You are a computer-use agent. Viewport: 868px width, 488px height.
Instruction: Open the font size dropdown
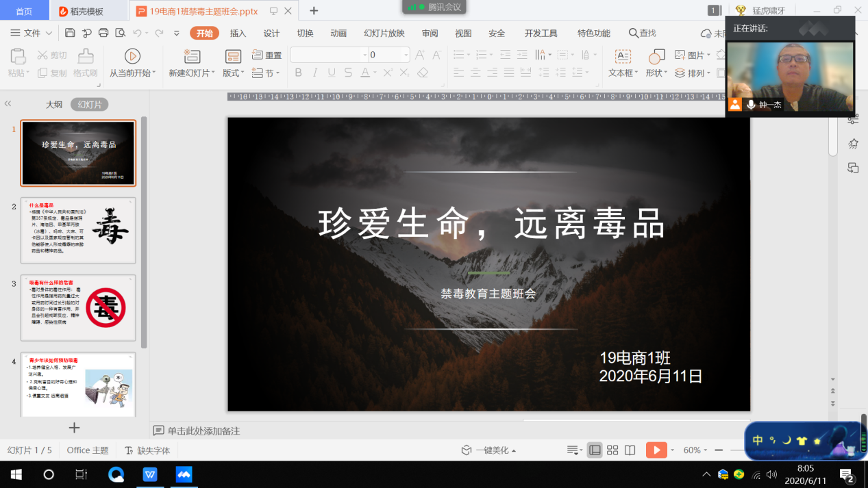click(x=406, y=55)
